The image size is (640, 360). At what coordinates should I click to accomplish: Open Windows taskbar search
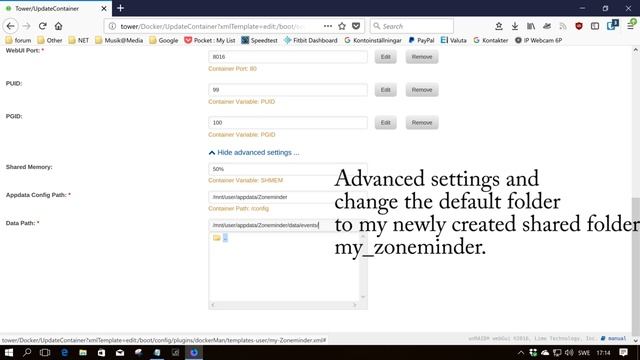[27, 353]
